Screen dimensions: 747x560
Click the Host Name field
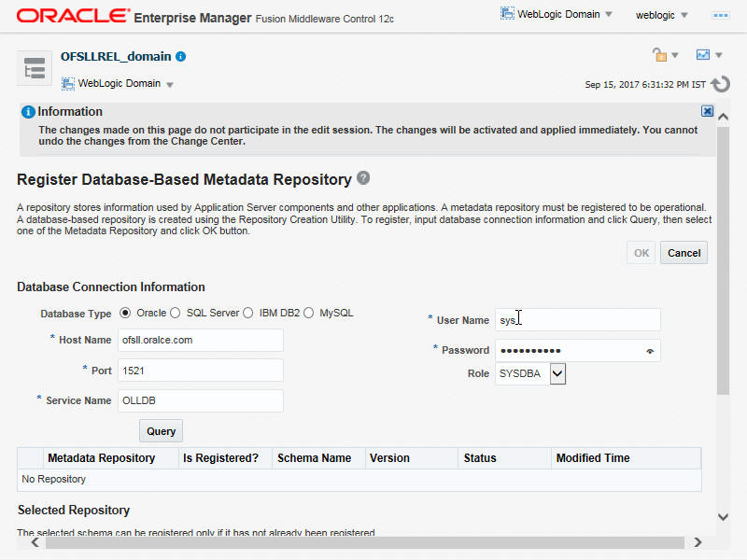(201, 340)
